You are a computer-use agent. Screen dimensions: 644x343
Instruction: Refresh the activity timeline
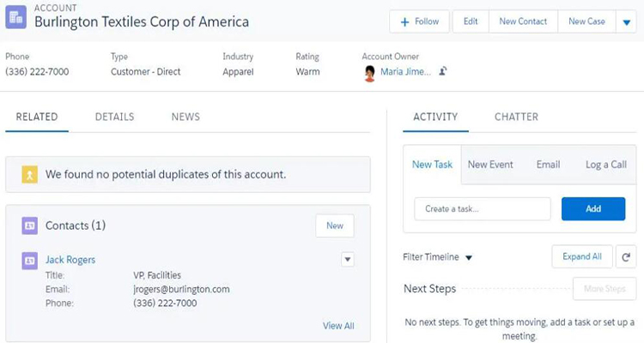[625, 257]
